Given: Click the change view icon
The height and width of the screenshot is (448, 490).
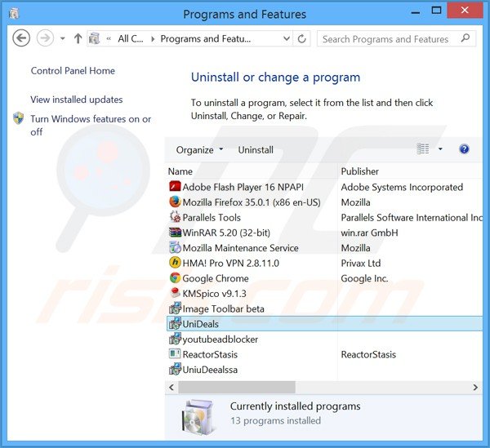Looking at the screenshot, I should coord(423,149).
